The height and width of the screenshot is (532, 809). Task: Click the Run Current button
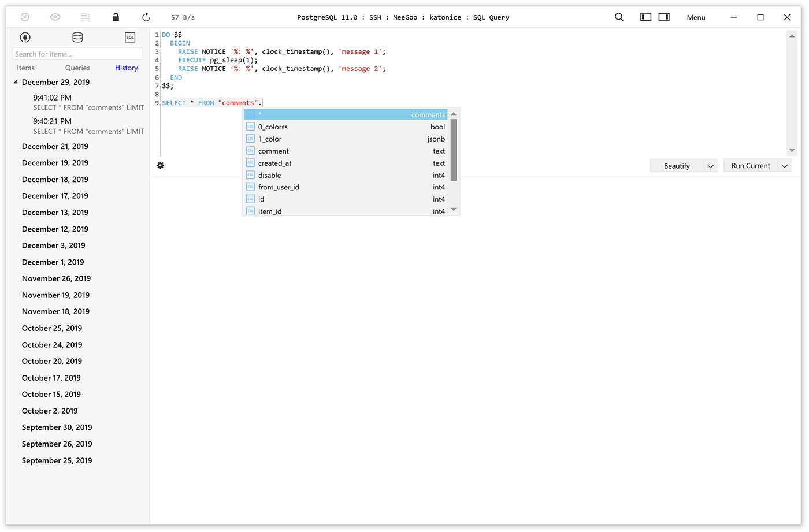tap(750, 166)
